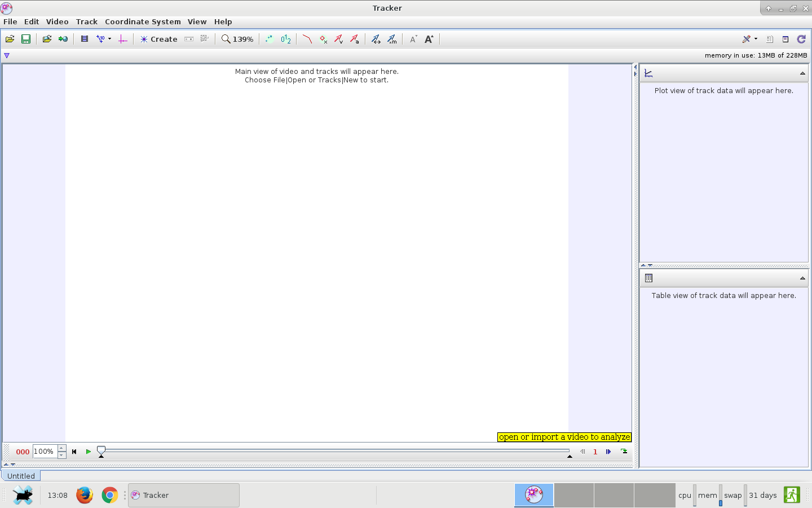Open the Coordinate System menu

pyautogui.click(x=143, y=21)
